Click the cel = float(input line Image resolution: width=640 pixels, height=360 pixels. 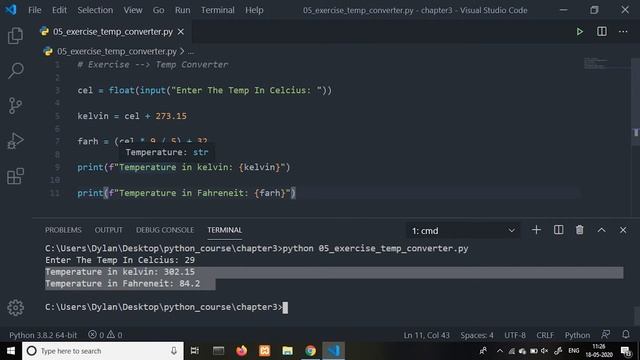click(x=204, y=90)
